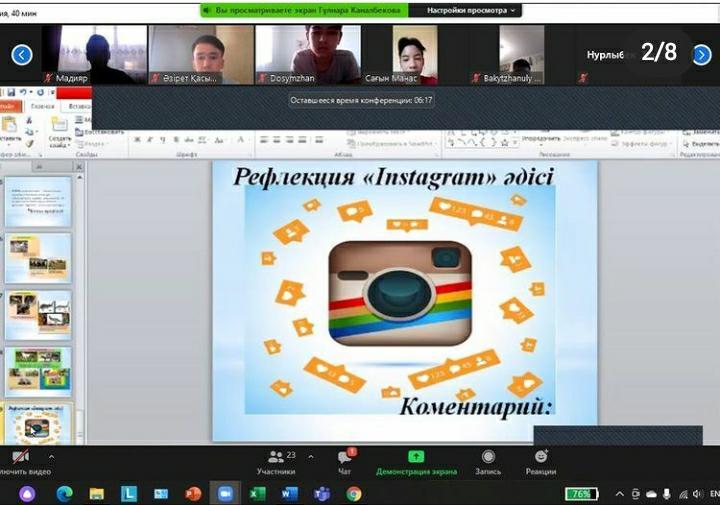This screenshot has width=720, height=505.
Task: Select Dosymzhan's video tile
Action: [x=307, y=54]
